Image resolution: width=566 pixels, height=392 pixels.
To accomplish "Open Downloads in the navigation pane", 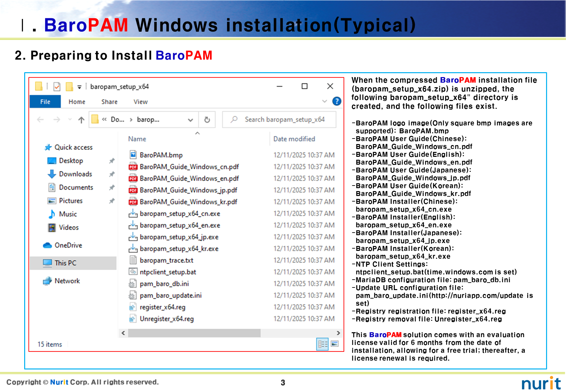I will (x=75, y=174).
